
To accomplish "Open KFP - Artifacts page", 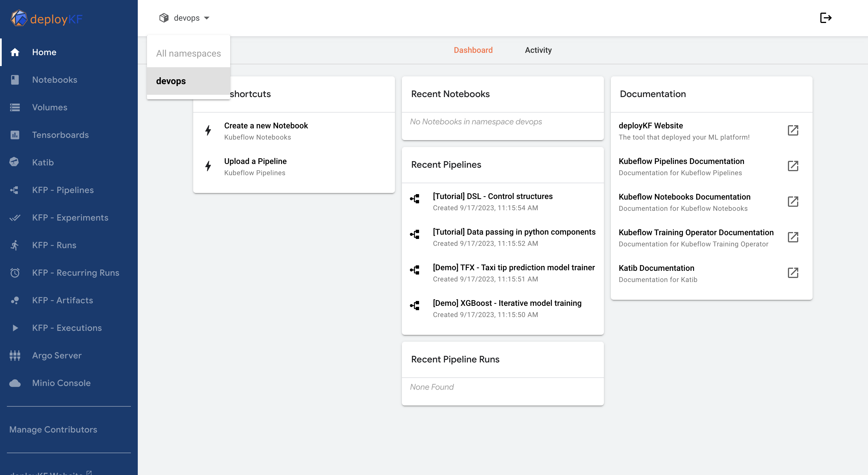I will [69, 300].
